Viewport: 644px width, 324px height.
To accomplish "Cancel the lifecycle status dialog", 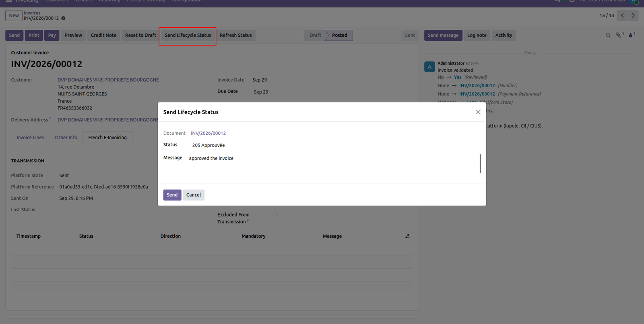I will tap(194, 195).
